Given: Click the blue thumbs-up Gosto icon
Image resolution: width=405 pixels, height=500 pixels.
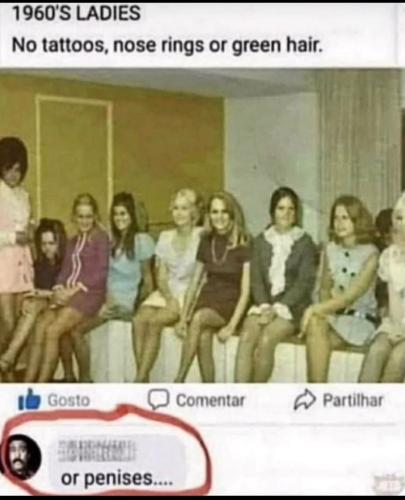Looking at the screenshot, I should click(x=30, y=399).
